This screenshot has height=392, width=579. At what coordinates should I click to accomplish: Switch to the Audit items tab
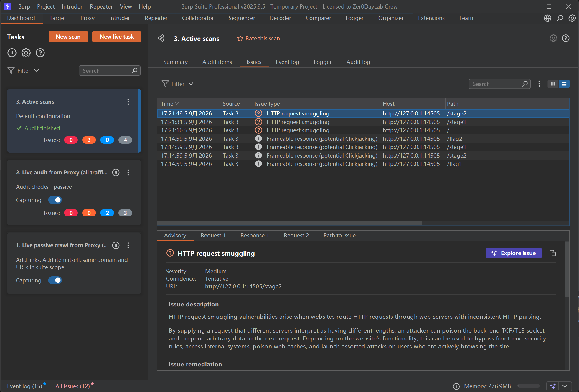pos(217,62)
